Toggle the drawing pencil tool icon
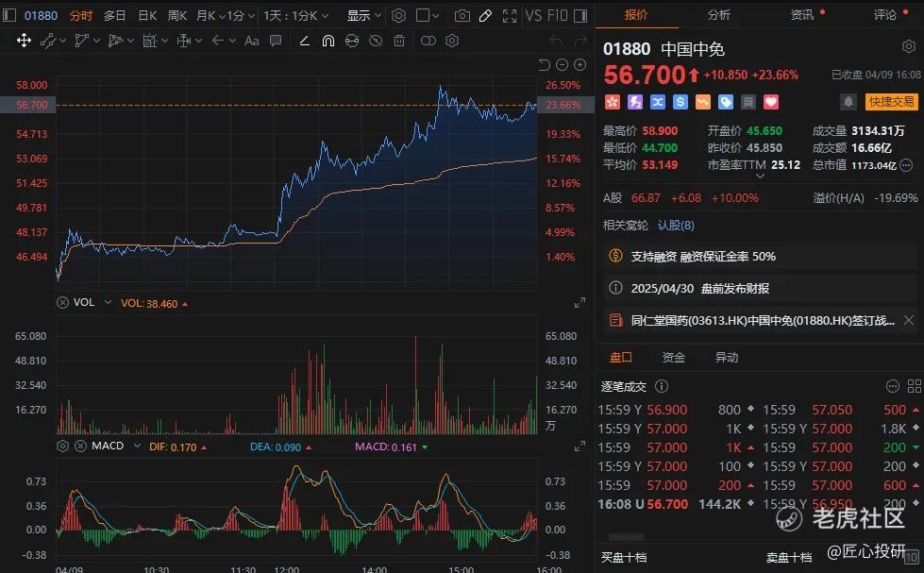The image size is (924, 573). 485,16
